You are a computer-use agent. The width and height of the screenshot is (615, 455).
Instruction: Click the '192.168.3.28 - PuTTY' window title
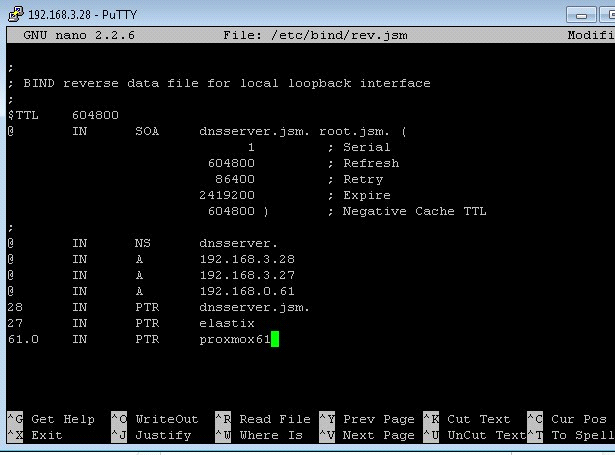point(82,15)
